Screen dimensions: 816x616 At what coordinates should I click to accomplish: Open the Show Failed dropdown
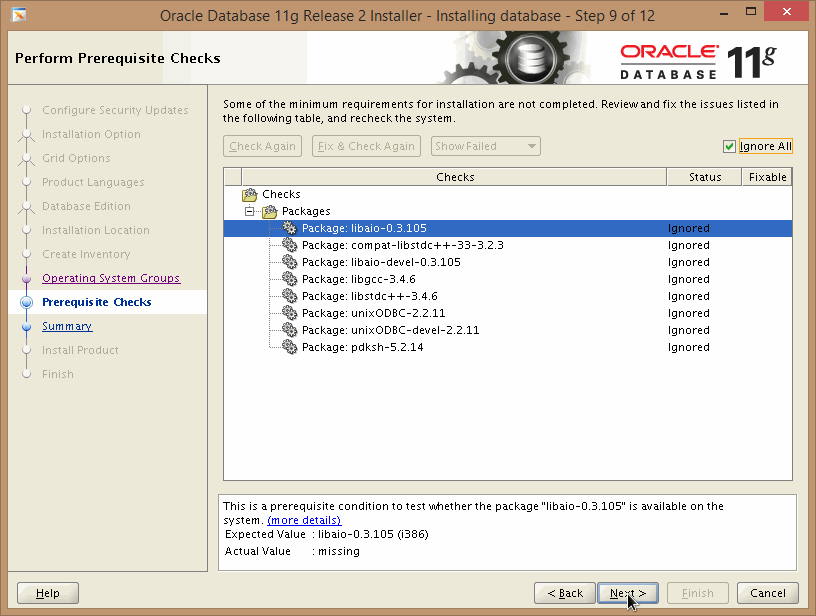(486, 146)
